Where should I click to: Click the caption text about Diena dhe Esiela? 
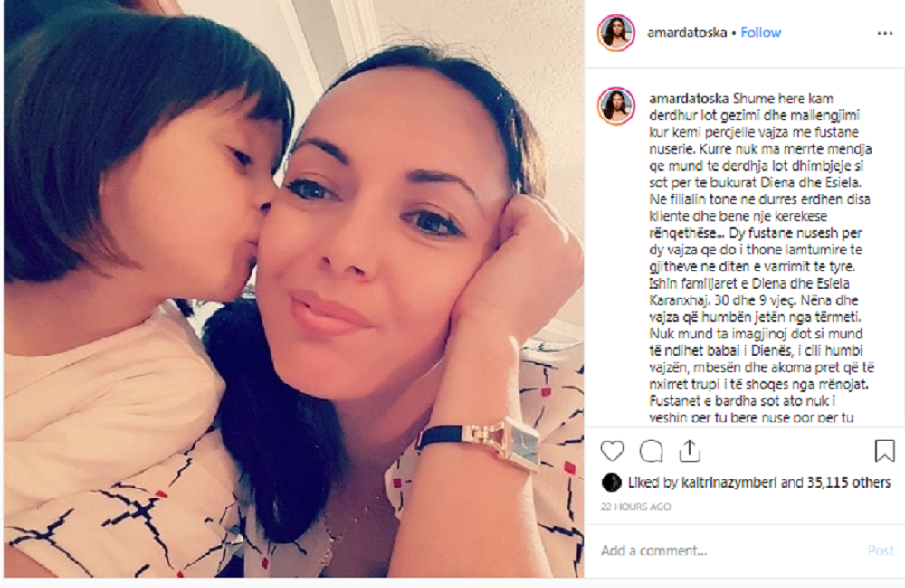pyautogui.click(x=761, y=258)
